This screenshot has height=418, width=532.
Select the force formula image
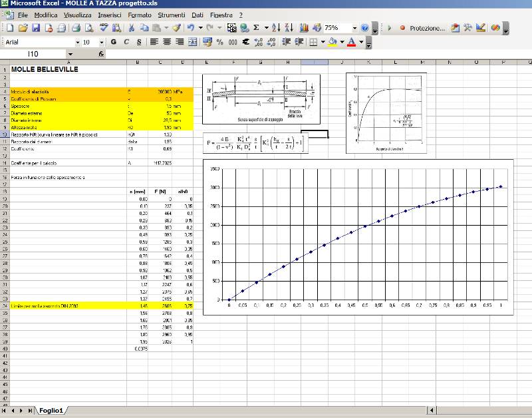(x=255, y=142)
